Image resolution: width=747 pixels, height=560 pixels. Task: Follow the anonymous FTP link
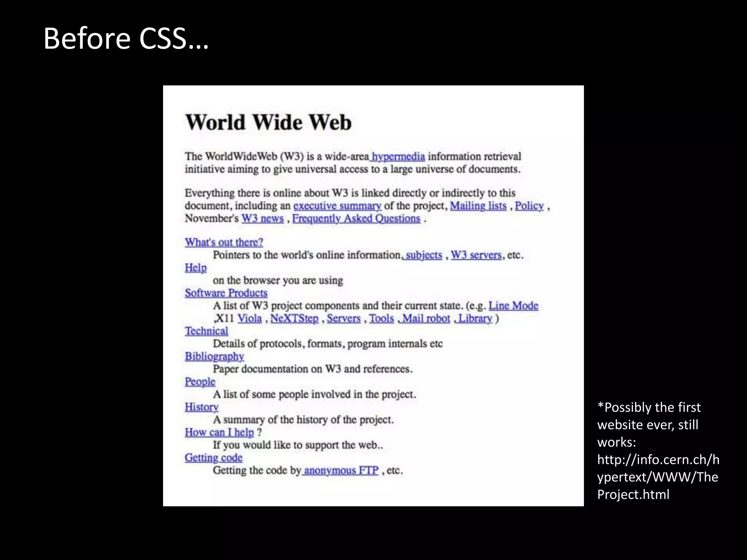pyautogui.click(x=341, y=470)
